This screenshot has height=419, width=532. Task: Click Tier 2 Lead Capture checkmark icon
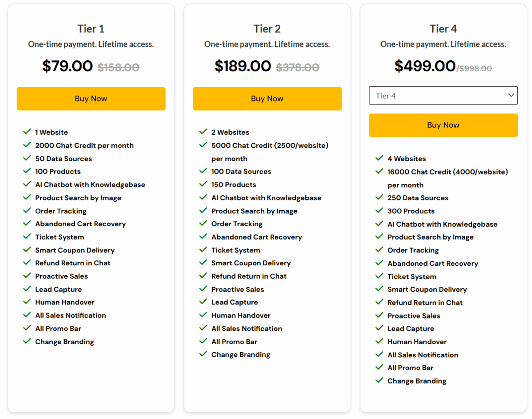203,302
